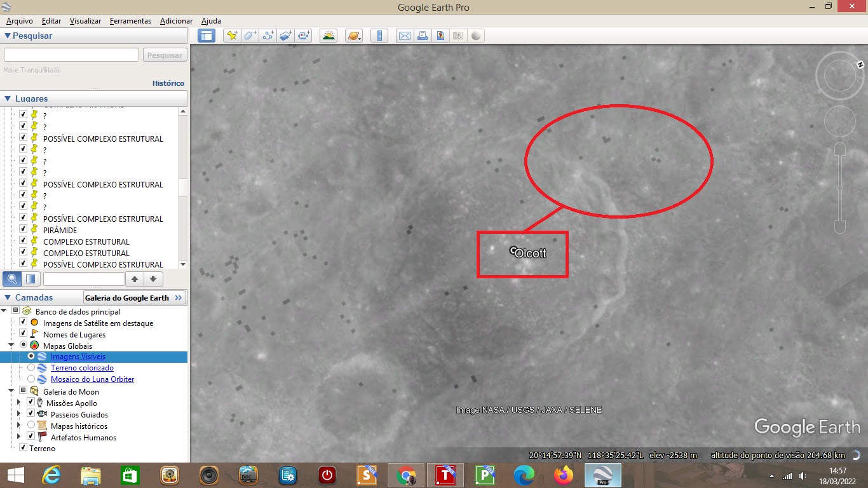868x488 pixels.
Task: Add a polygon from the toolbar
Action: pyautogui.click(x=250, y=36)
